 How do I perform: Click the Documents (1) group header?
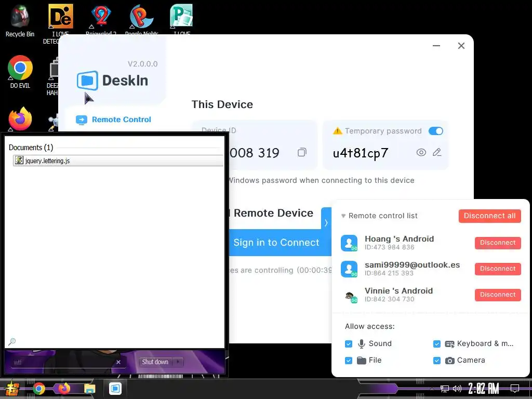(31, 148)
